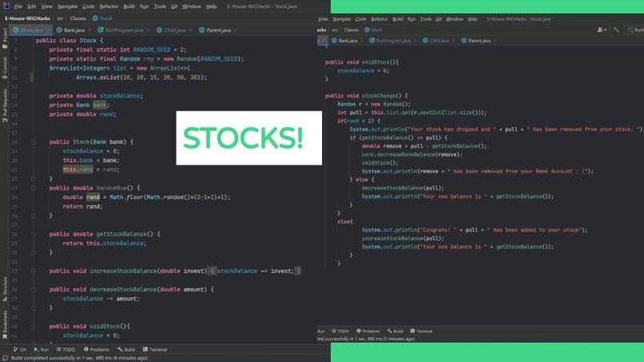Open the Tools menu in the left window
Viewport: 644px width, 362px height.
click(160, 6)
